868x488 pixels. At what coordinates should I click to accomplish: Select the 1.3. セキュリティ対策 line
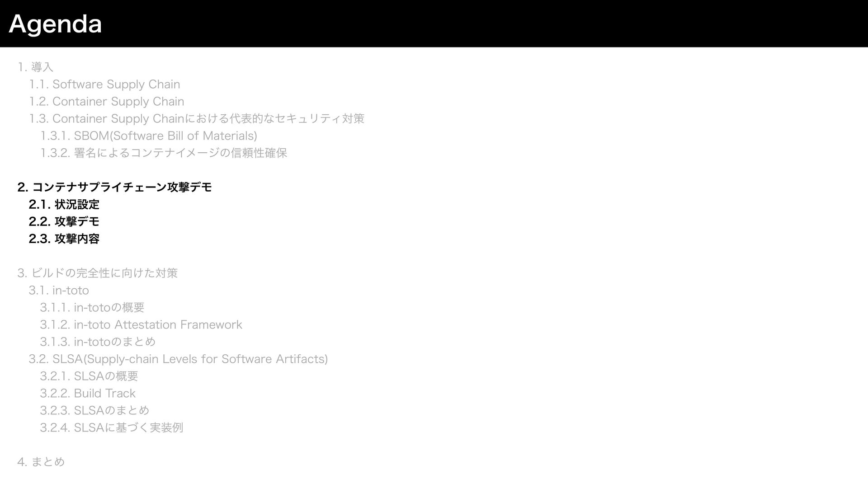click(x=197, y=119)
